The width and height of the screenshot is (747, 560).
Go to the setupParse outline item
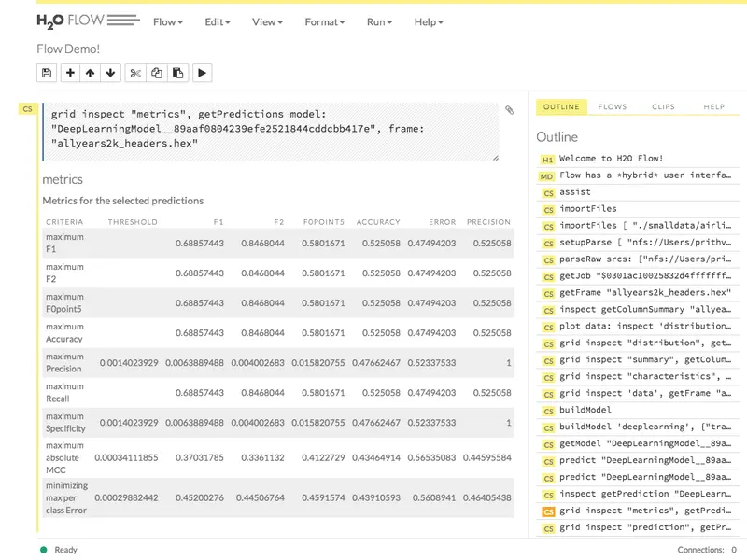tap(645, 242)
